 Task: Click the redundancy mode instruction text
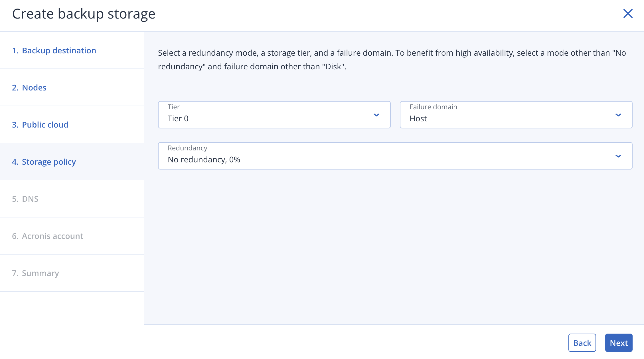[391, 60]
